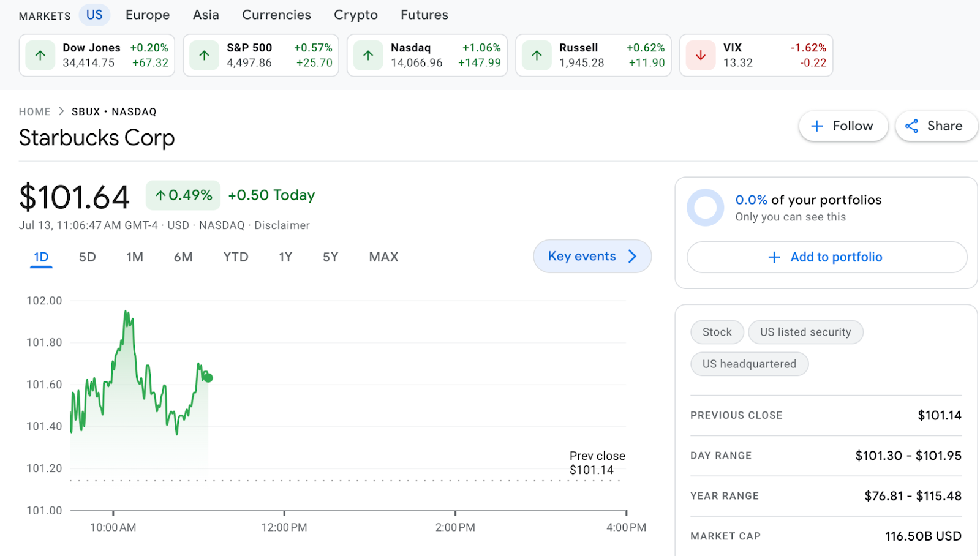The height and width of the screenshot is (556, 980).
Task: Click the 10:00 AM time axis label
Action: (x=113, y=527)
